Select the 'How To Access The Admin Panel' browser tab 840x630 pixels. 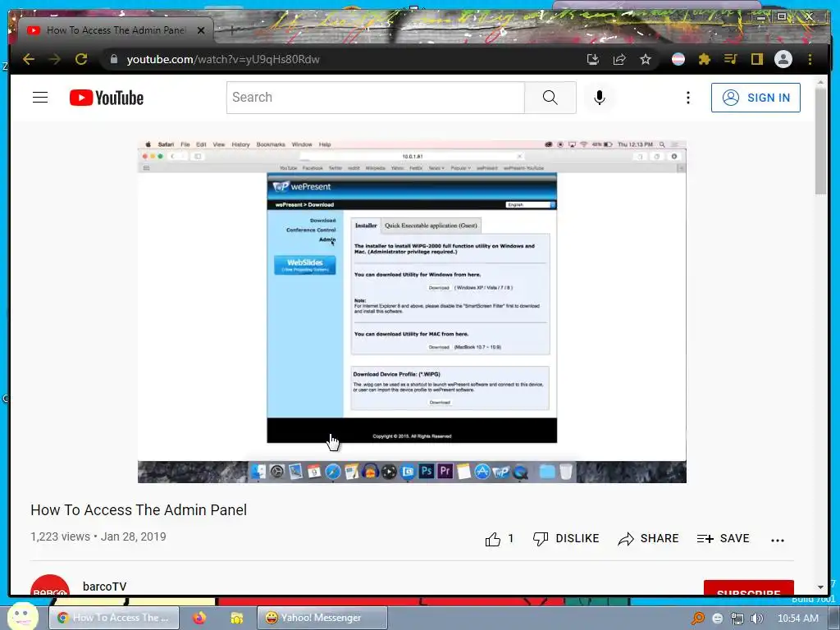coord(116,30)
